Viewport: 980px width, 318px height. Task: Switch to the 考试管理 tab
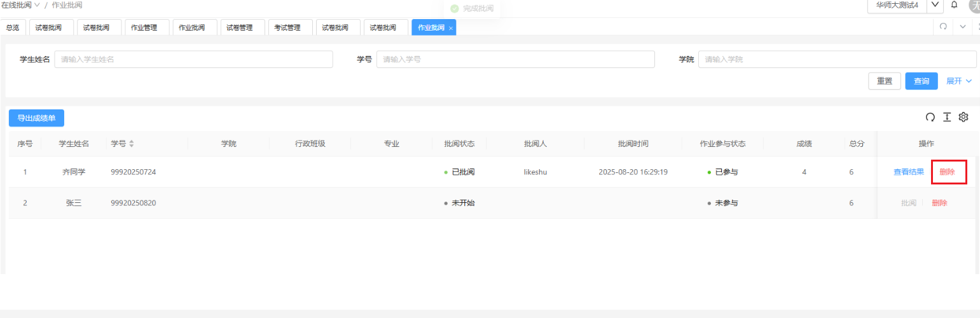tap(287, 27)
